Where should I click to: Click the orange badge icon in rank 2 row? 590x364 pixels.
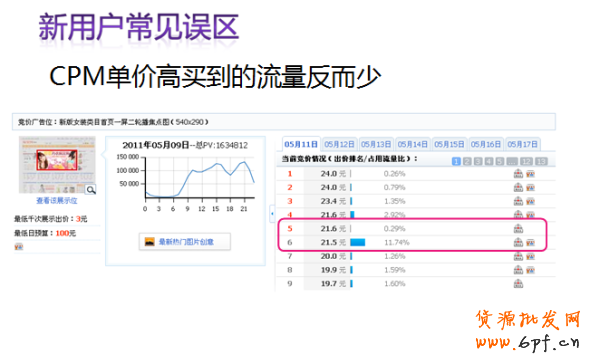pyautogui.click(x=530, y=187)
